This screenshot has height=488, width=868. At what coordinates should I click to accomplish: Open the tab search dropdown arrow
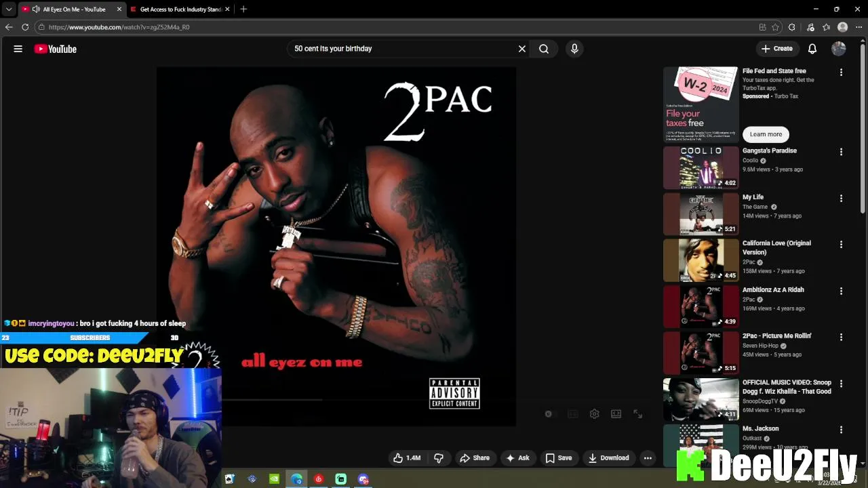pos(8,9)
